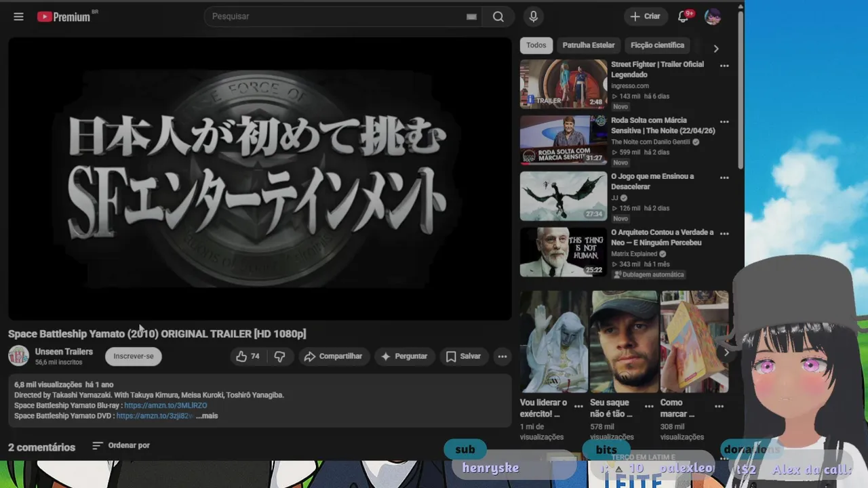Open the Blu-ray amzn.to/3MLlRZO link
Screen dimensions: 868x488
(x=165, y=405)
